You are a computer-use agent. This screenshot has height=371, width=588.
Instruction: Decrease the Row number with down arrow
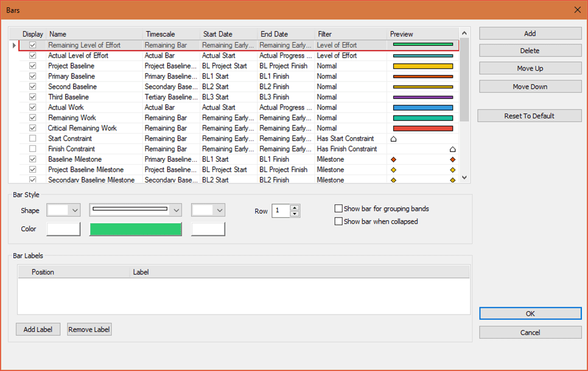click(295, 214)
